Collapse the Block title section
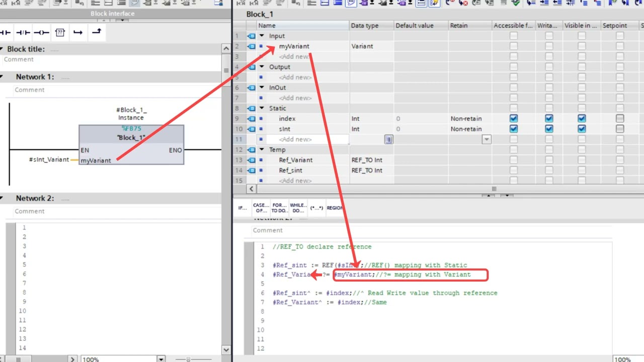Viewport: 644px width, 362px height. click(2, 49)
